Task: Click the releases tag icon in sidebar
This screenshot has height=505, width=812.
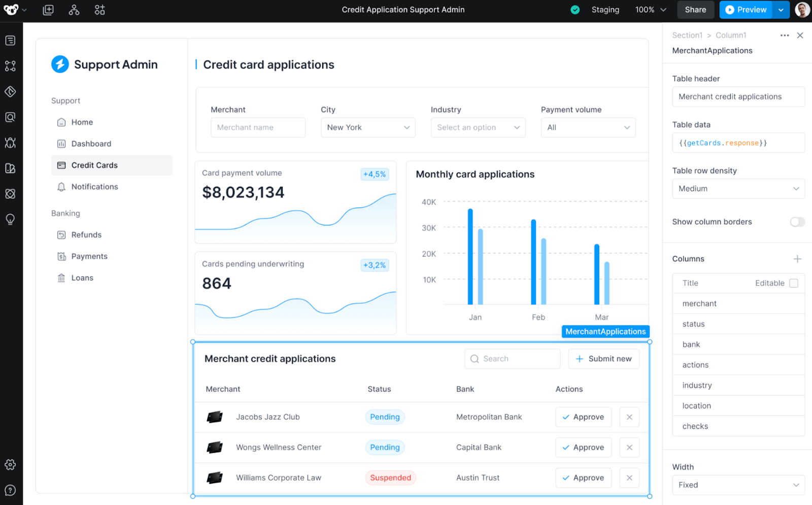Action: tap(10, 91)
